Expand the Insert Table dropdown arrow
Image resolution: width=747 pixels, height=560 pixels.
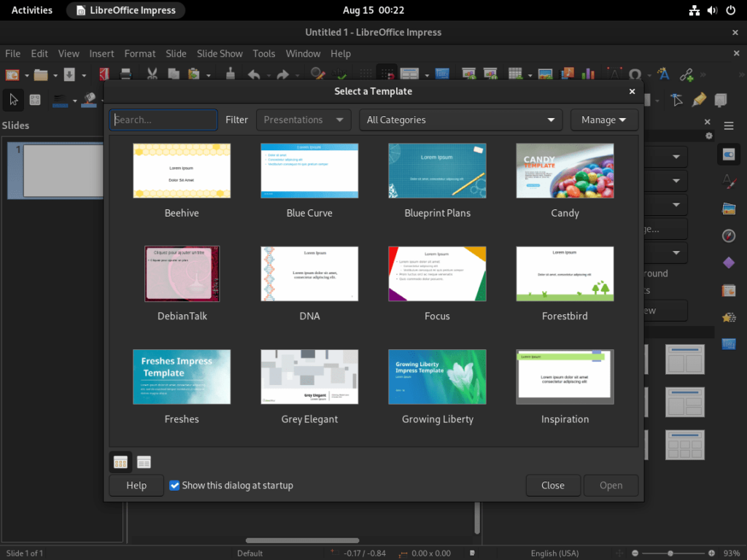pos(530,75)
